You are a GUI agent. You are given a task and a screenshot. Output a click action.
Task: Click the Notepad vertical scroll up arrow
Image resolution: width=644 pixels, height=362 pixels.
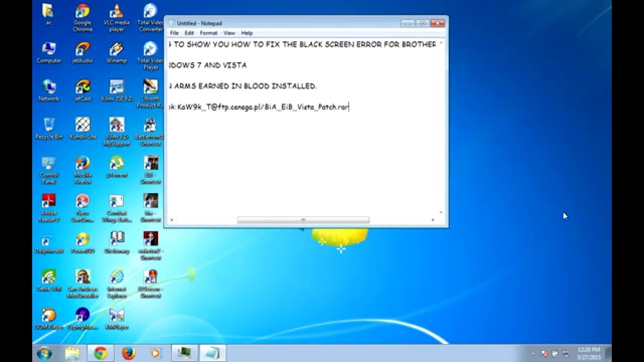(441, 43)
